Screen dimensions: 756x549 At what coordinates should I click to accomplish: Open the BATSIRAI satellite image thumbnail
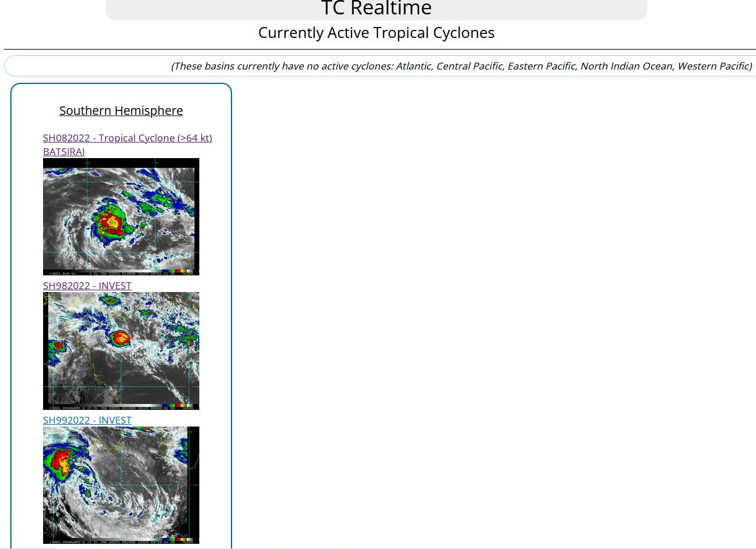(x=121, y=217)
